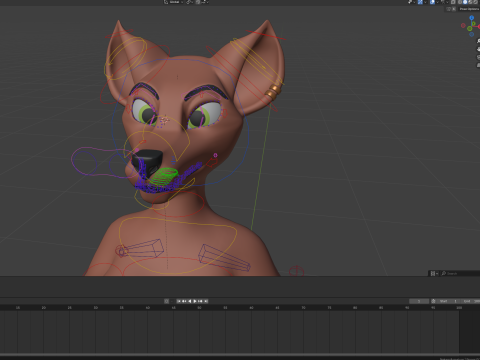
Task: Play animation in reverse
Action: coord(190,301)
